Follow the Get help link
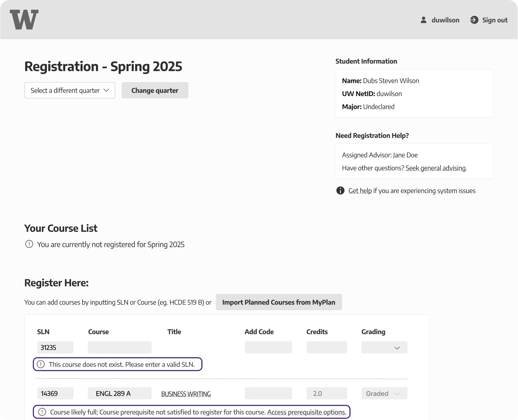Viewport: 518px width, 420px height. (x=360, y=191)
